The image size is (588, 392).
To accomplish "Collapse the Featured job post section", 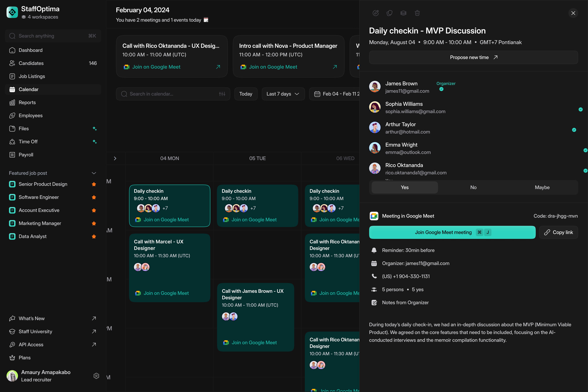I will [x=94, y=173].
